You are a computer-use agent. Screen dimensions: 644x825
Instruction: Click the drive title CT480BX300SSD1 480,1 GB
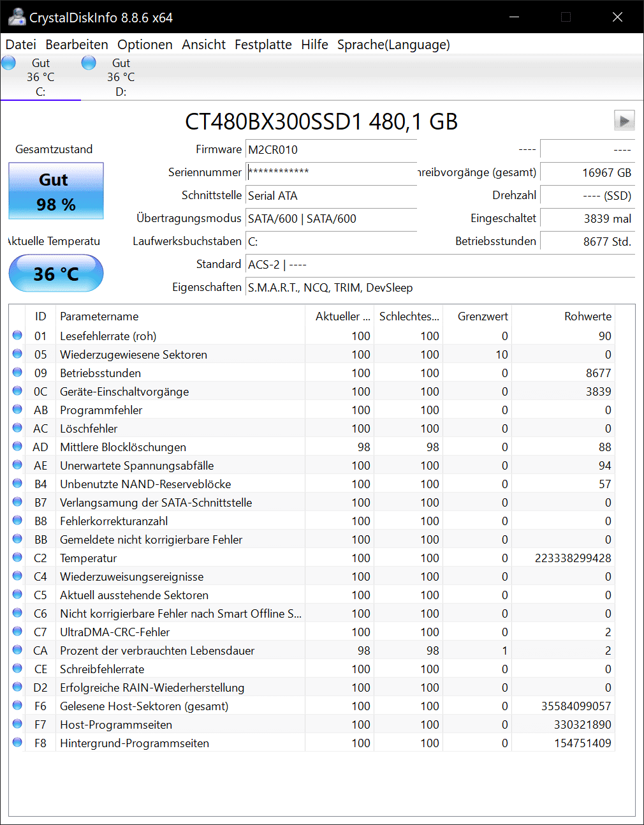click(x=321, y=121)
